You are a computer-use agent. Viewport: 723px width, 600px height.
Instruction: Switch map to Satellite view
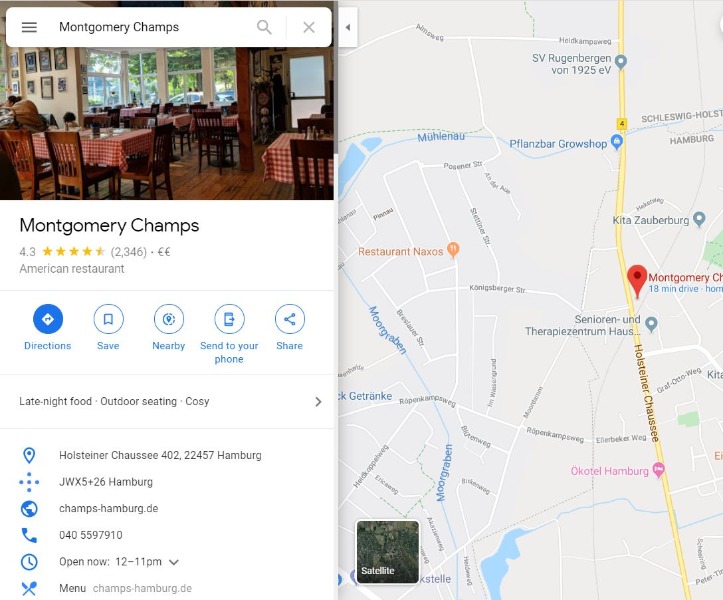click(x=388, y=552)
